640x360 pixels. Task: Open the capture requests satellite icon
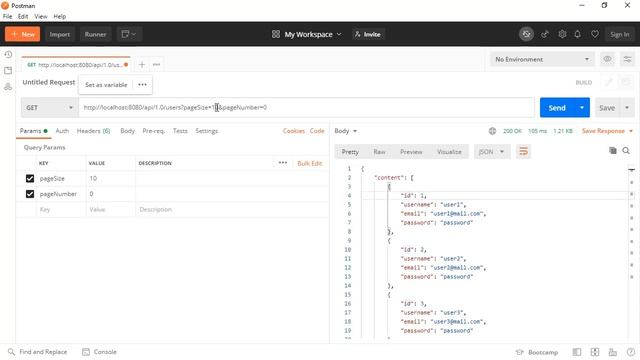pos(545,34)
